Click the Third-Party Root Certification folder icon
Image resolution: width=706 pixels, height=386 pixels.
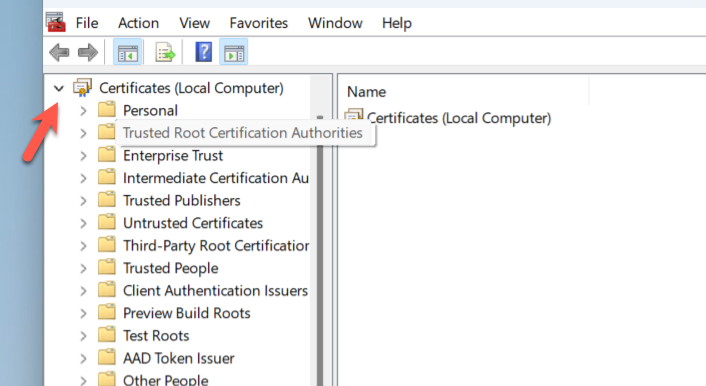pos(107,245)
